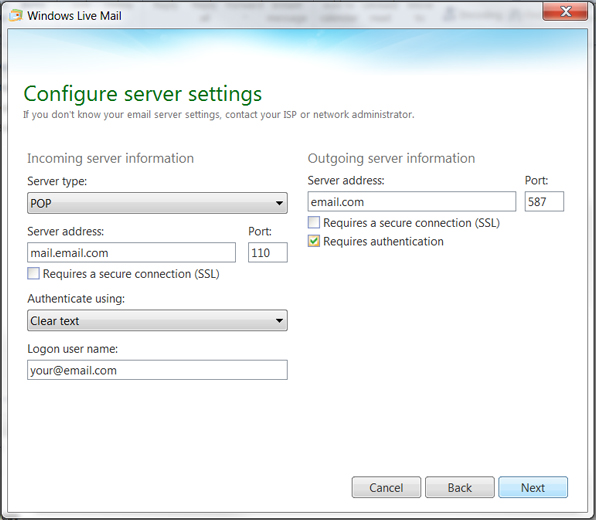Click outgoing port field showing 587
This screenshot has width=596, height=520.
[x=544, y=201]
